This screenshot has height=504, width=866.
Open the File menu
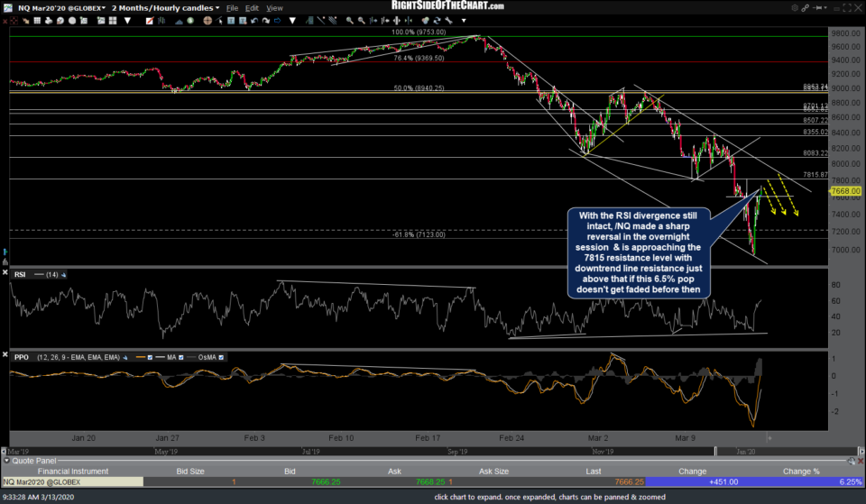pos(232,8)
